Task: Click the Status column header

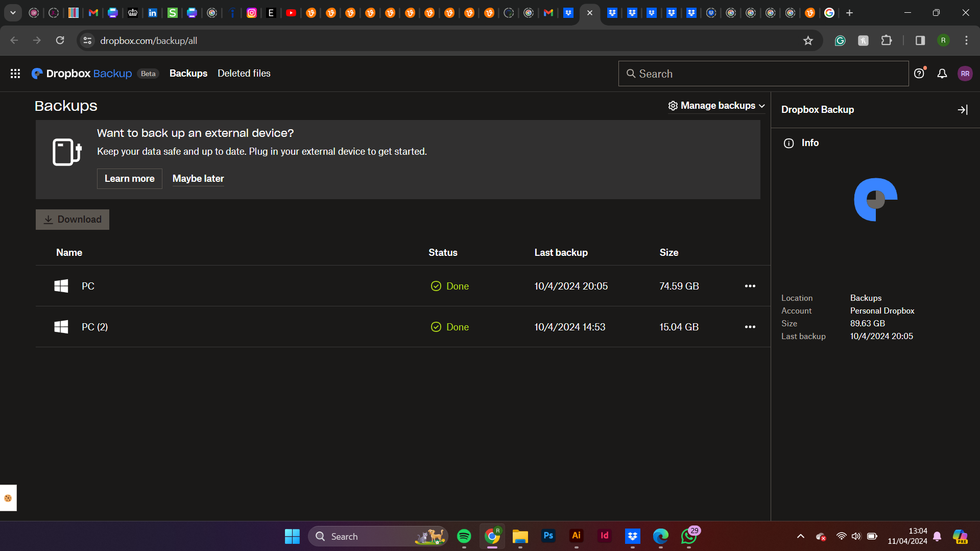Action: (x=443, y=253)
